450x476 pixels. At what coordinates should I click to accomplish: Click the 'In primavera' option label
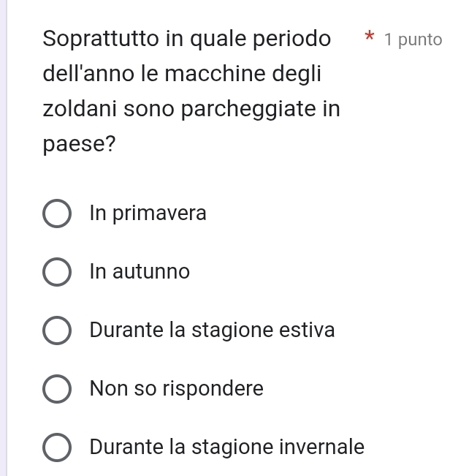tap(148, 214)
